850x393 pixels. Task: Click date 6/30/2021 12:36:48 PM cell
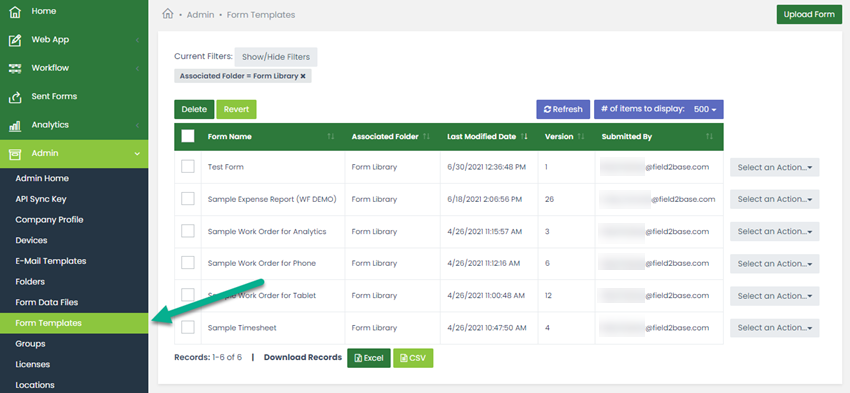tap(486, 167)
